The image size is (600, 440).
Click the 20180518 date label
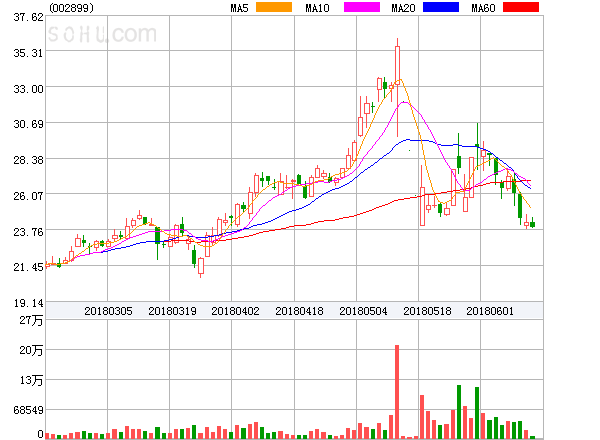(x=427, y=311)
